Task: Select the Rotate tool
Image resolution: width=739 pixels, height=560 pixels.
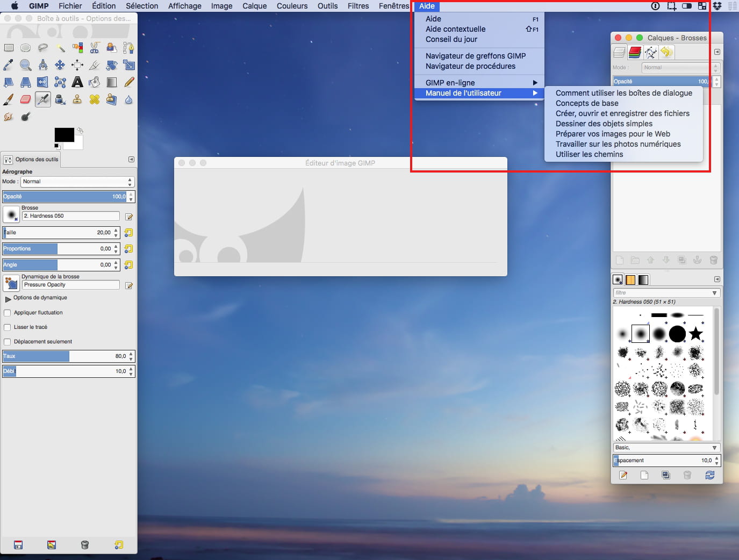Action: [x=112, y=65]
